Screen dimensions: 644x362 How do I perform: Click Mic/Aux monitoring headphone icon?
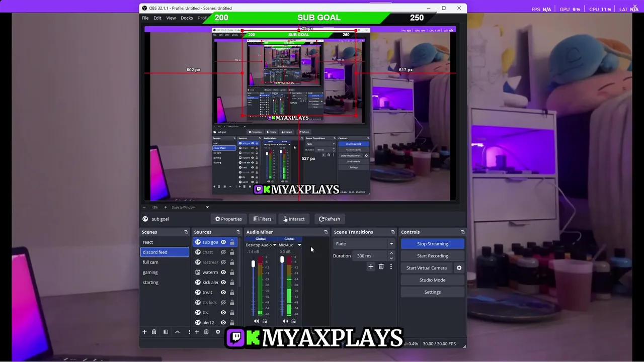click(293, 321)
